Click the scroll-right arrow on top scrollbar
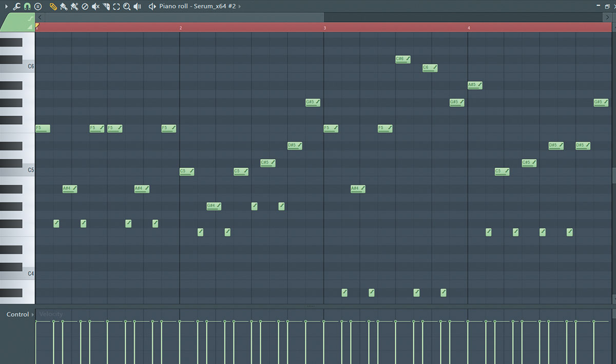 coord(607,17)
